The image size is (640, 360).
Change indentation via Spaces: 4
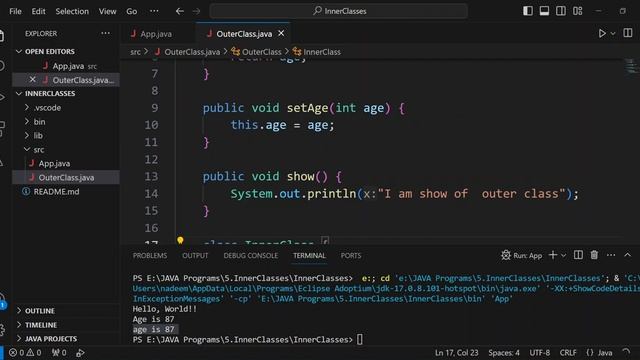504,353
